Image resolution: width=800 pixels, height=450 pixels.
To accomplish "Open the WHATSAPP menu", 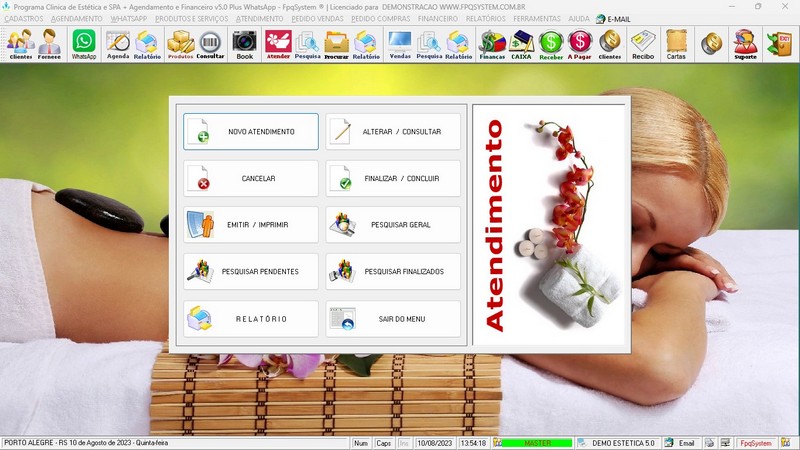I will [x=129, y=19].
